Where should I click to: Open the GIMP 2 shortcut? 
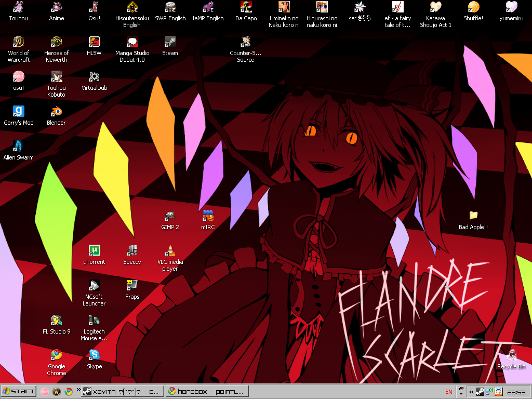click(170, 216)
